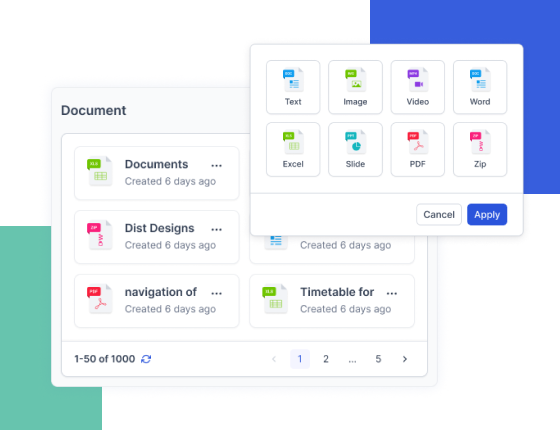Open the more options menu for Documents
This screenshot has width=560, height=430.
point(216,165)
